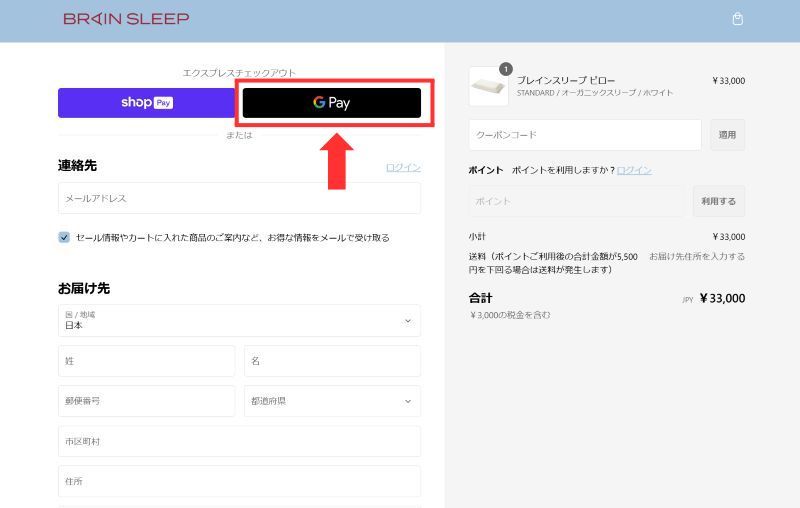Screen dimensions: 800x508
Task: Click the ログイン link in points section
Action: click(x=634, y=170)
